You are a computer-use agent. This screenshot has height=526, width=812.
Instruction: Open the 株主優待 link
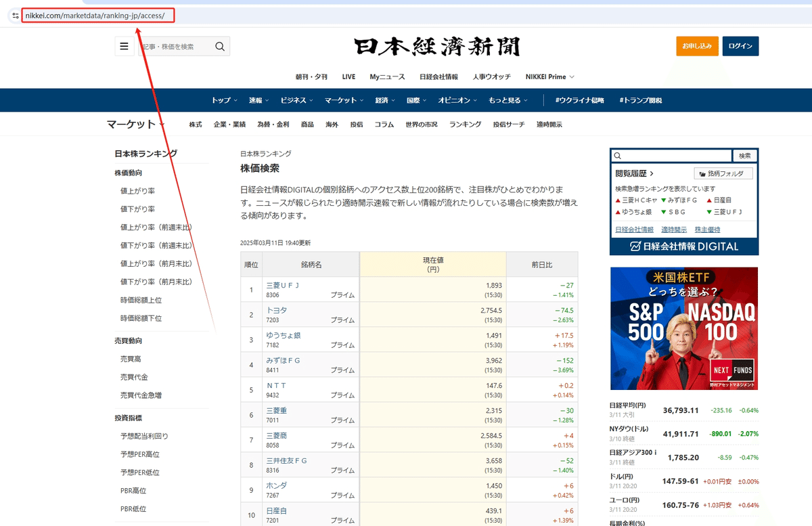pyautogui.click(x=708, y=229)
